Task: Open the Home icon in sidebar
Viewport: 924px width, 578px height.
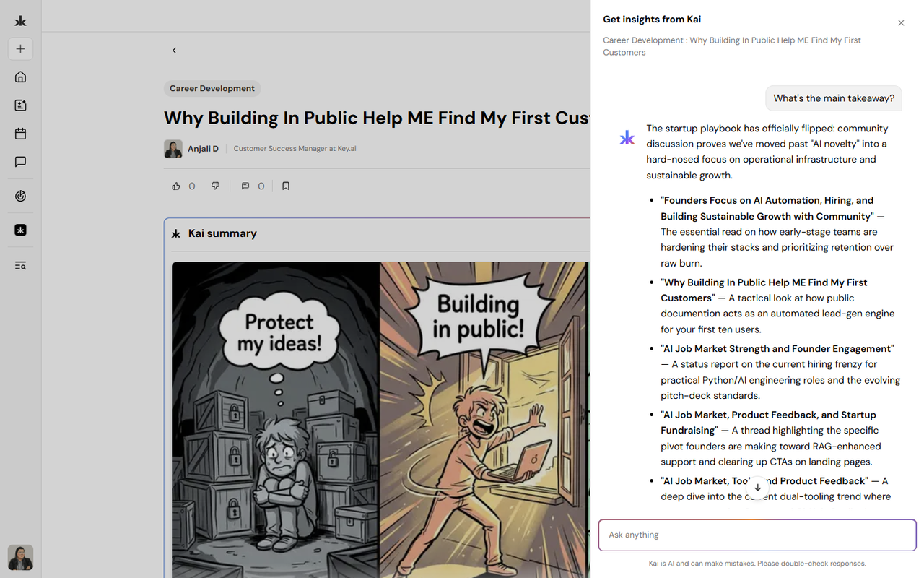Action: [20, 77]
